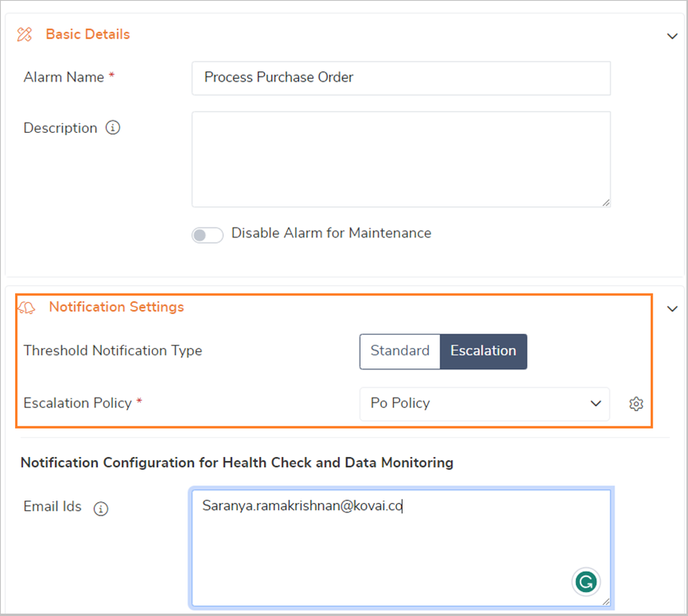The height and width of the screenshot is (616, 688).
Task: Open the Po Policy dropdown
Action: pos(484,403)
